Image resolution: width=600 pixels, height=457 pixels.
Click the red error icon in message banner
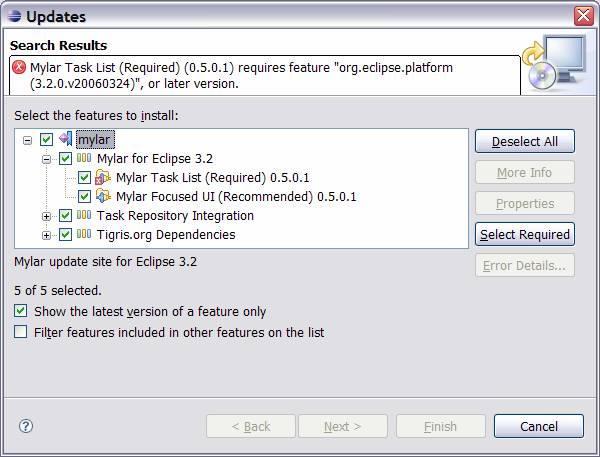[19, 67]
